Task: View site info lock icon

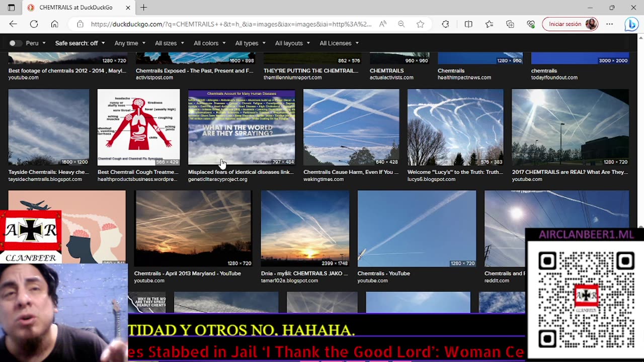Action: (x=80, y=24)
